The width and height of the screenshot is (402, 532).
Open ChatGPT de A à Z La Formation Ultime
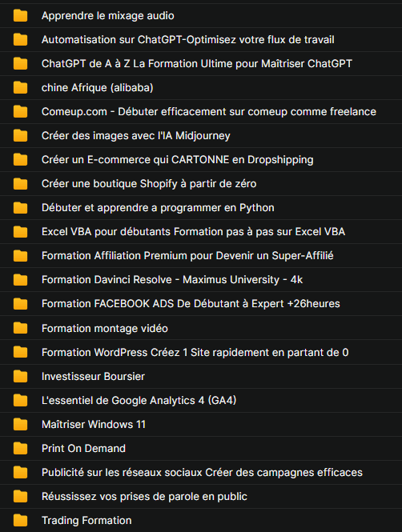click(x=197, y=63)
